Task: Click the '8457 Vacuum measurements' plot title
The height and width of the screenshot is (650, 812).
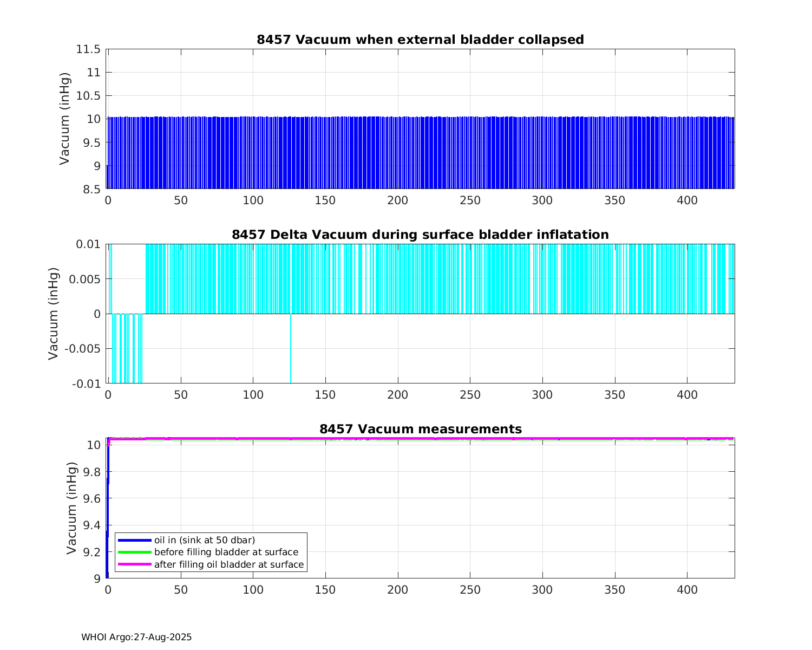Action: point(420,430)
